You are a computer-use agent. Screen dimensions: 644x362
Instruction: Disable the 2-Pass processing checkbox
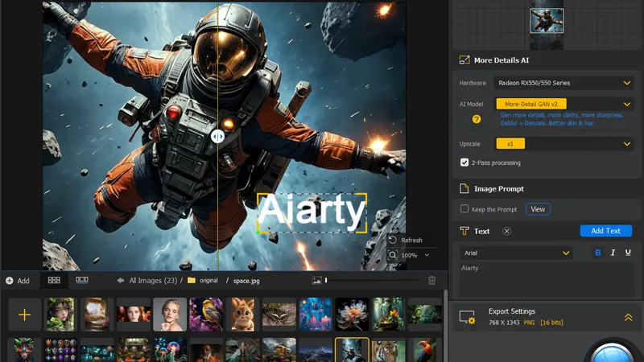(464, 162)
